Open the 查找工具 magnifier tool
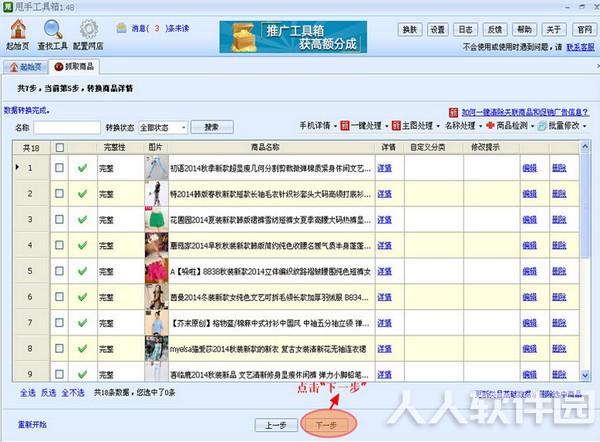This screenshot has width=600, height=442. click(53, 35)
